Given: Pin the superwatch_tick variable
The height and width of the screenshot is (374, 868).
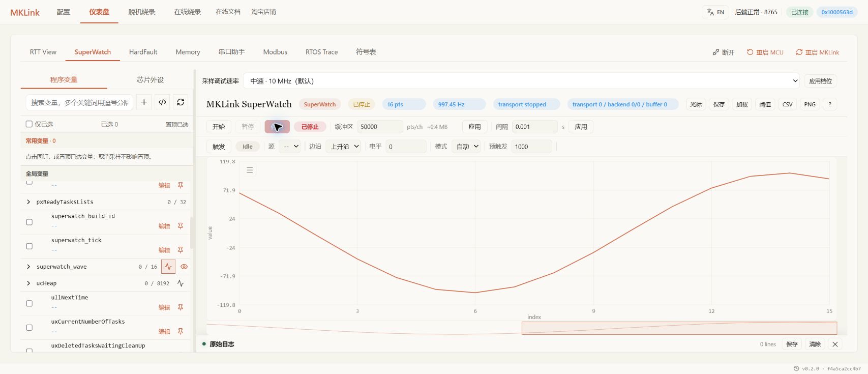Looking at the screenshot, I should tap(180, 250).
